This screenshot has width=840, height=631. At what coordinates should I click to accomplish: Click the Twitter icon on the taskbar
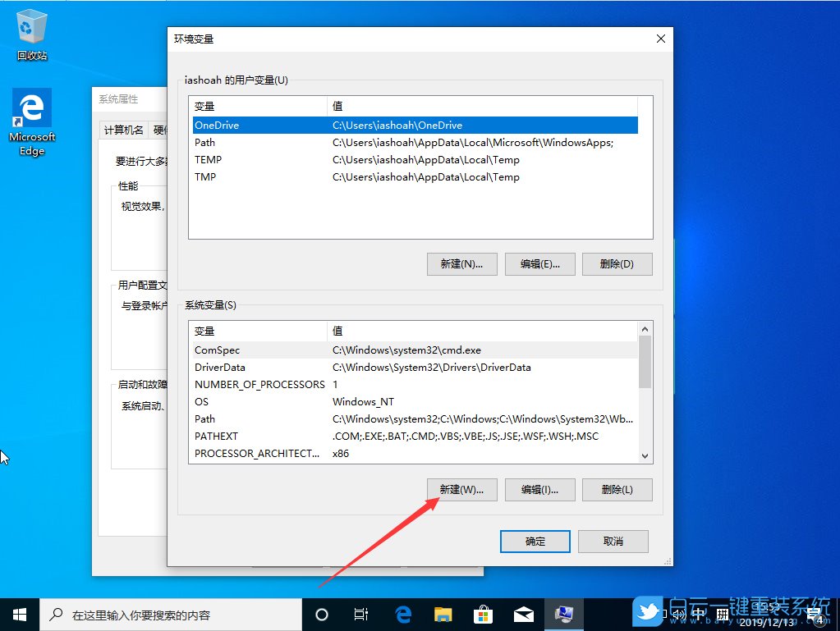[x=649, y=612]
